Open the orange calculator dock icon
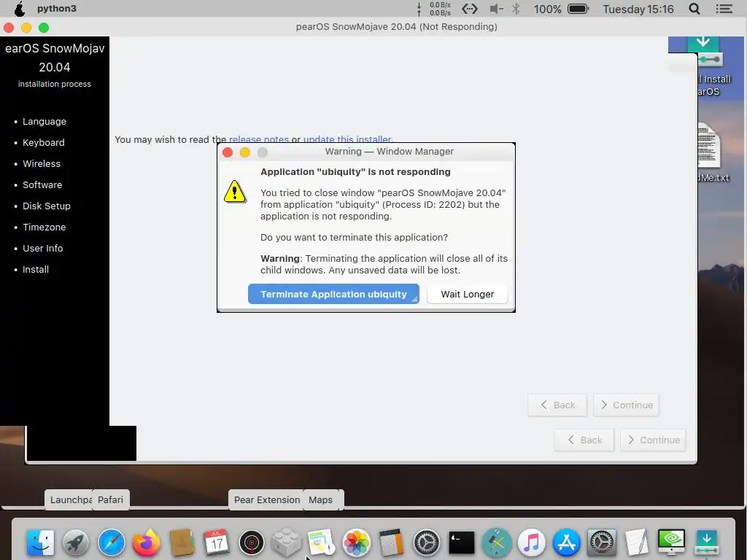Screen dimensions: 747x560 [x=391, y=542]
